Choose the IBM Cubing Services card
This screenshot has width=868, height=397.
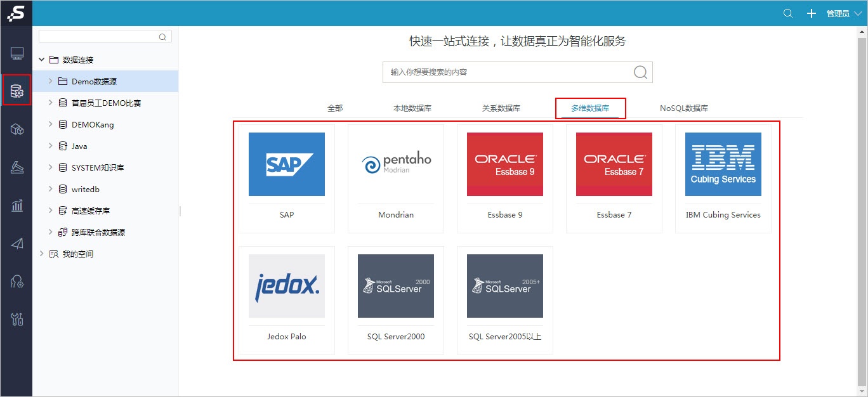723,179
